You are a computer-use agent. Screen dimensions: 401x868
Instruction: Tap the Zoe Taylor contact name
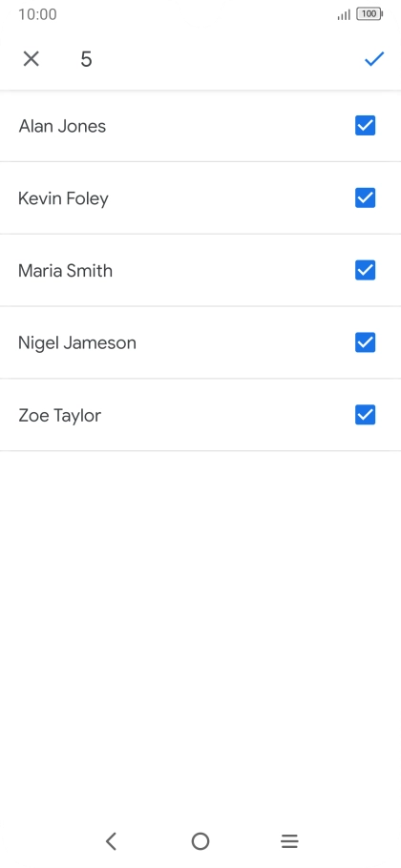pyautogui.click(x=60, y=416)
